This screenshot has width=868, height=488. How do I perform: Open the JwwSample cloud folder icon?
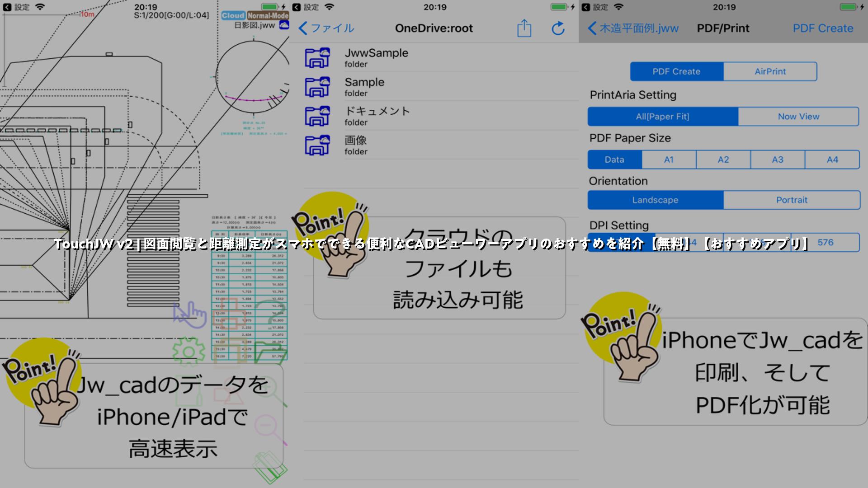pyautogui.click(x=317, y=58)
